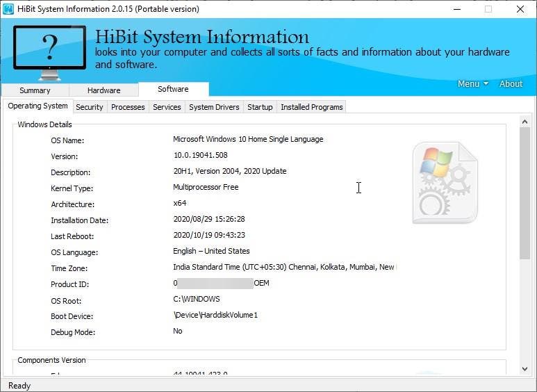537x392 pixels.
Task: Click the app icon in title bar
Action: click(8, 9)
